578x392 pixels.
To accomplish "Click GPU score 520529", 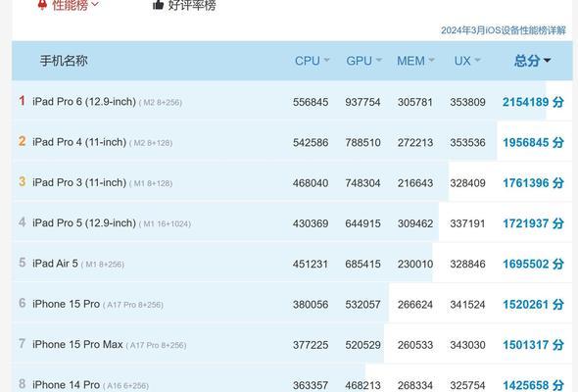I will click(362, 346).
